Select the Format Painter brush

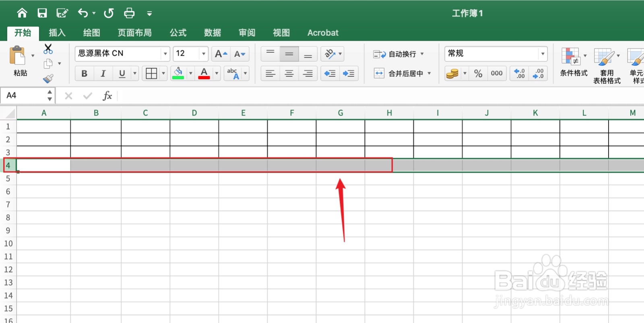click(48, 78)
